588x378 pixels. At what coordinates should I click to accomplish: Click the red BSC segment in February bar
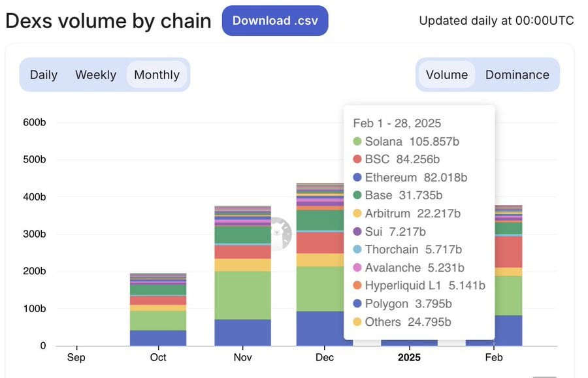point(508,252)
